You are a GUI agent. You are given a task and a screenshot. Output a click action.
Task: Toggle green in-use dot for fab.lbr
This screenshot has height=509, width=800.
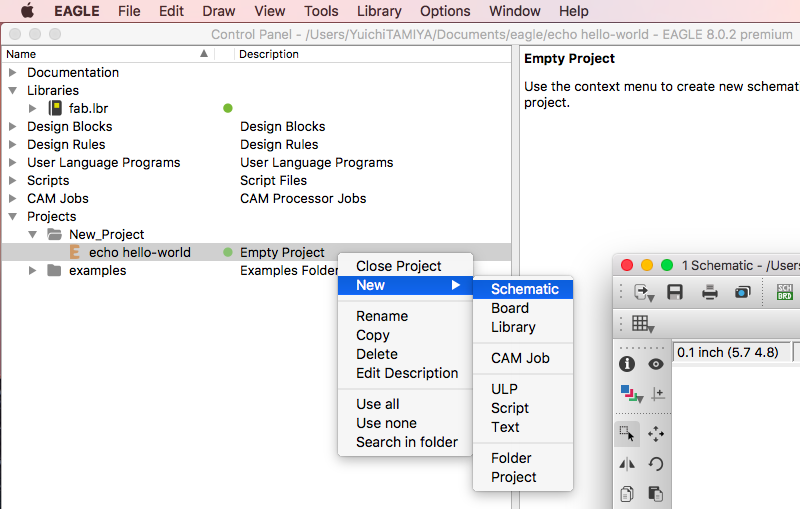228,108
